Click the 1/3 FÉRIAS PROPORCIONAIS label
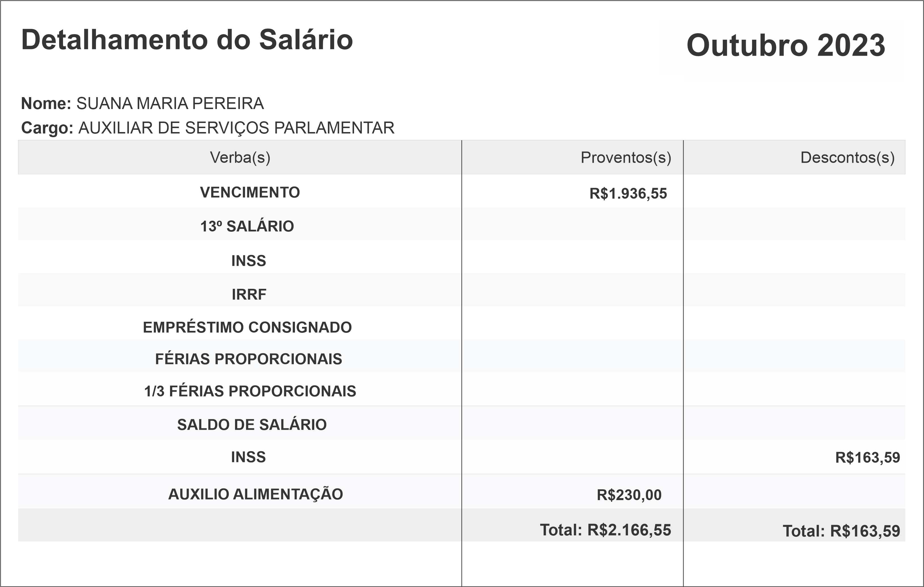This screenshot has height=587, width=924. (250, 391)
